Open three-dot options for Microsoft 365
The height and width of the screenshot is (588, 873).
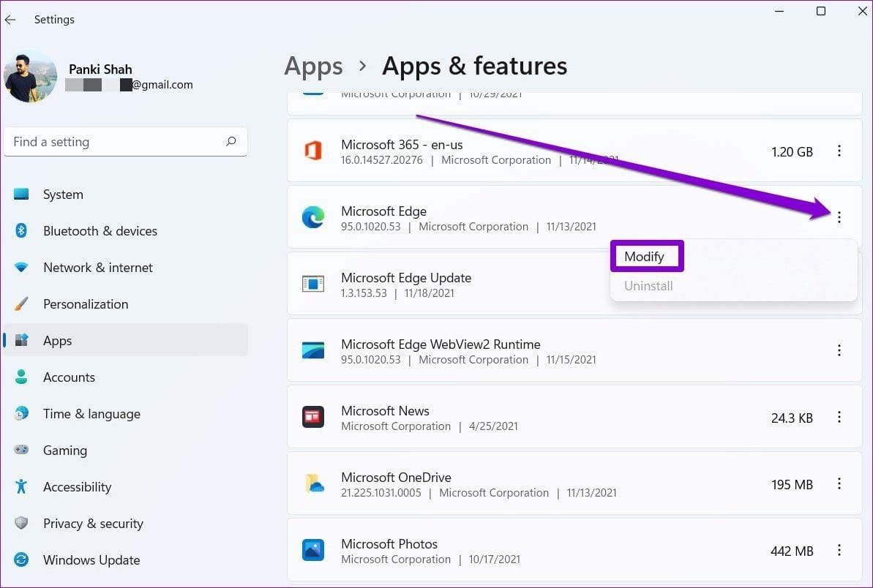pos(839,151)
